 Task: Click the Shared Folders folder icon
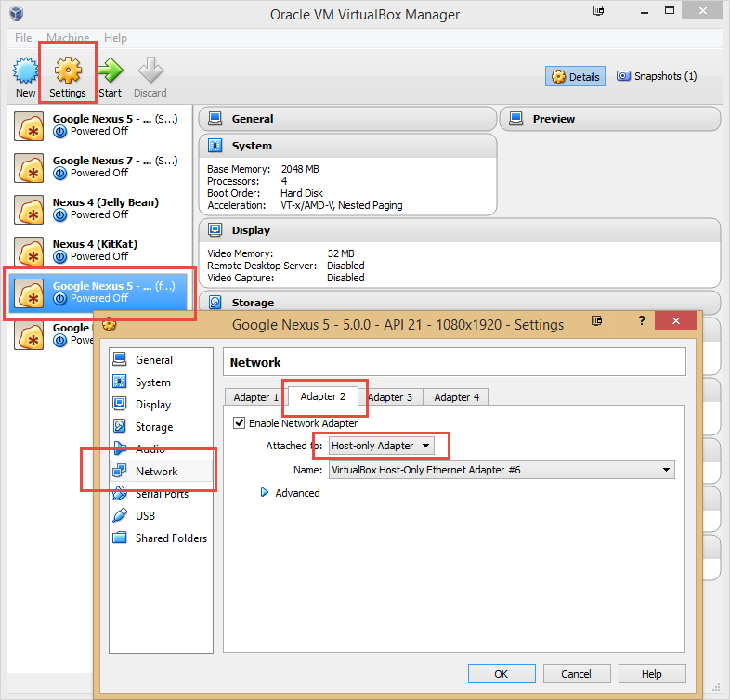pos(120,538)
